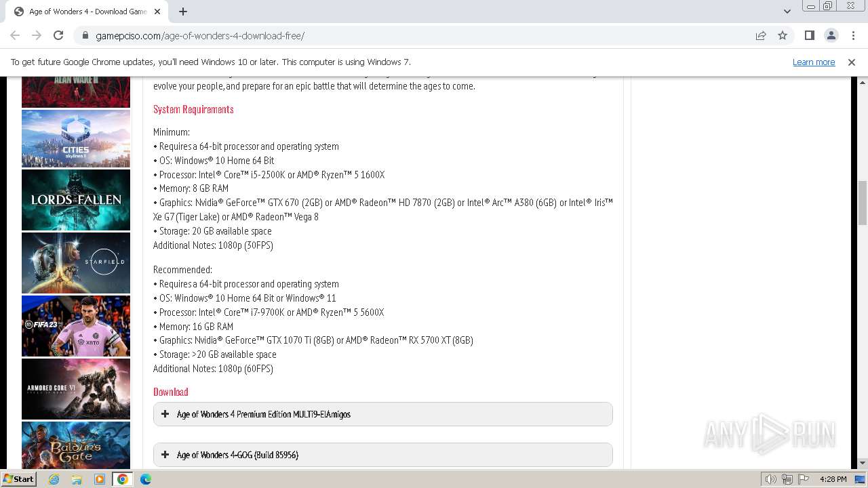This screenshot has width=868, height=488.
Task: Open the Alan Wake II sidebar thumbnail
Action: [75, 92]
